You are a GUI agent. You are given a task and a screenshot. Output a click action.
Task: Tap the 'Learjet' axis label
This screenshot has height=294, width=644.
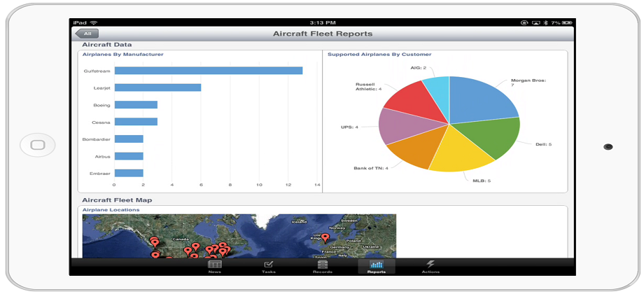tap(102, 88)
